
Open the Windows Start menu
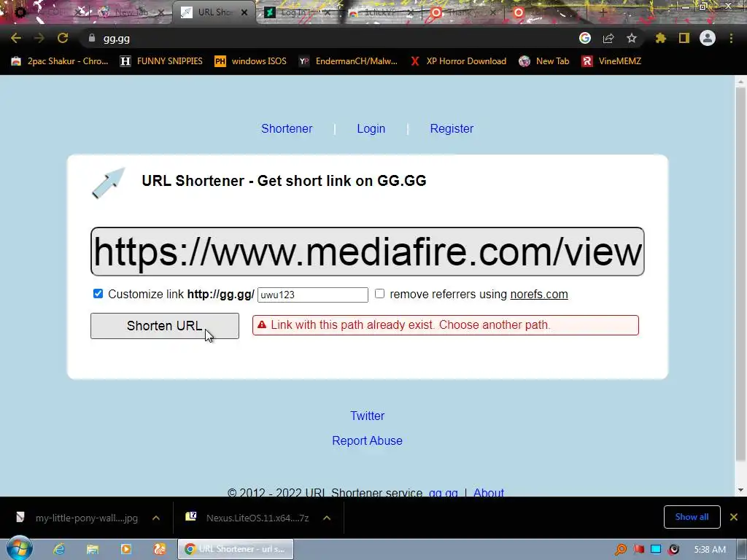pyautogui.click(x=19, y=548)
